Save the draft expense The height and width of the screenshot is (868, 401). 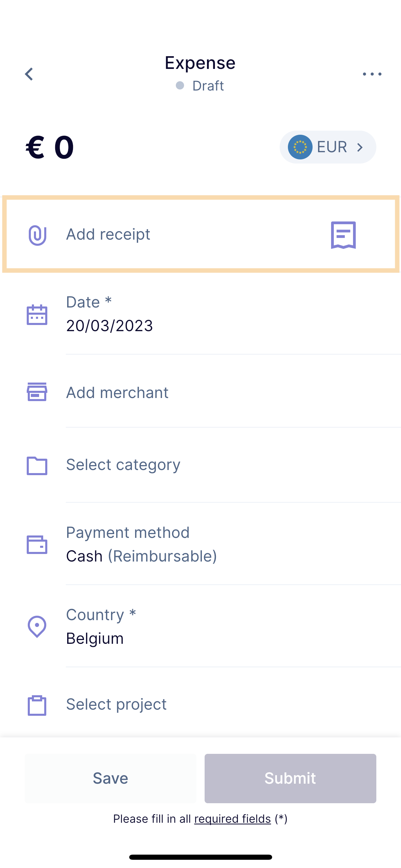[110, 779]
